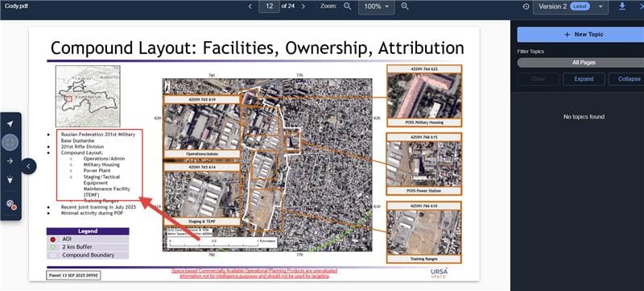Click the Expand topics button
Screen dimensions: 644x291
584,79
